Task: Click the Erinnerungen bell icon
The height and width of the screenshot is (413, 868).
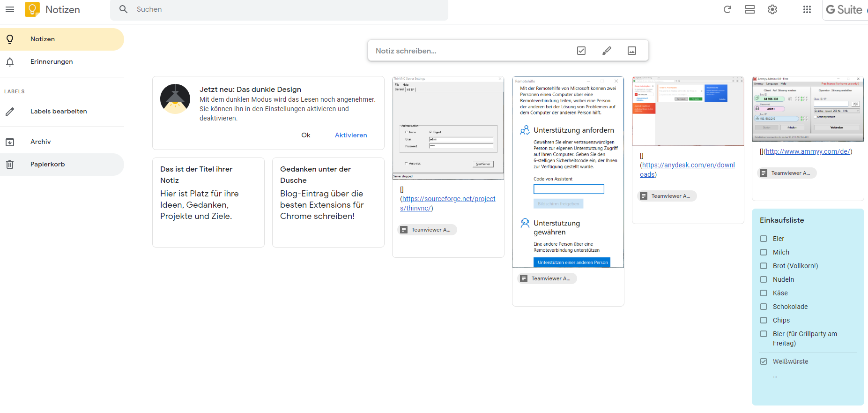Action: click(x=10, y=62)
